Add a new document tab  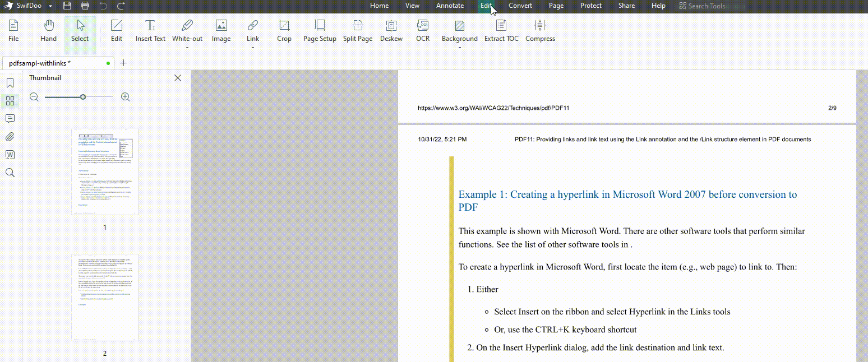click(x=123, y=63)
